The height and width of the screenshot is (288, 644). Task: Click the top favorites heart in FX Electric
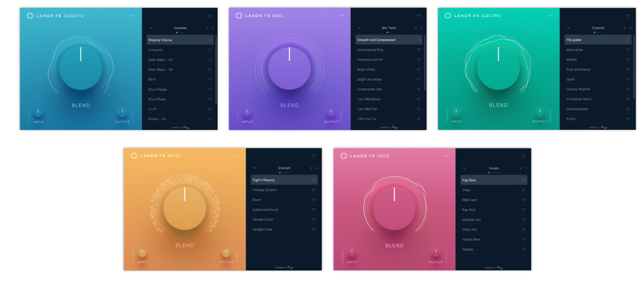point(627,16)
